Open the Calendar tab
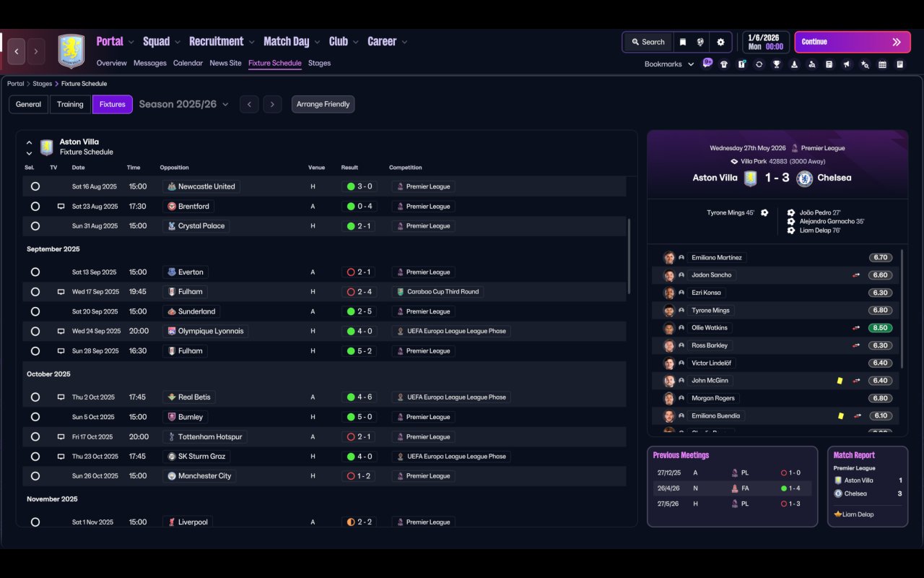924x578 pixels. tap(188, 63)
